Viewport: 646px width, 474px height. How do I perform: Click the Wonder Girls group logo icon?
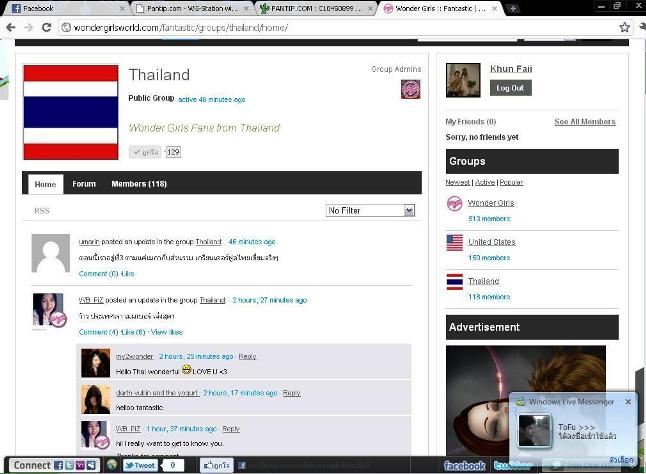[x=454, y=203]
